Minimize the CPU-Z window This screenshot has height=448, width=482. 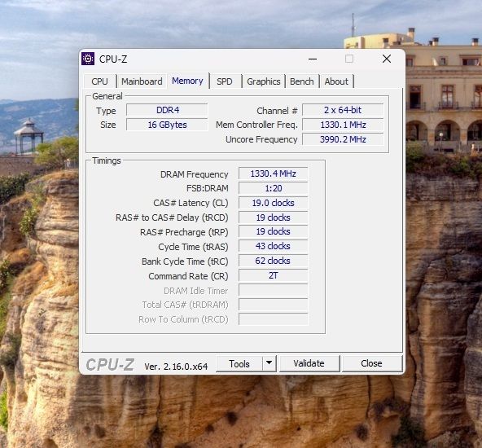[x=313, y=59]
